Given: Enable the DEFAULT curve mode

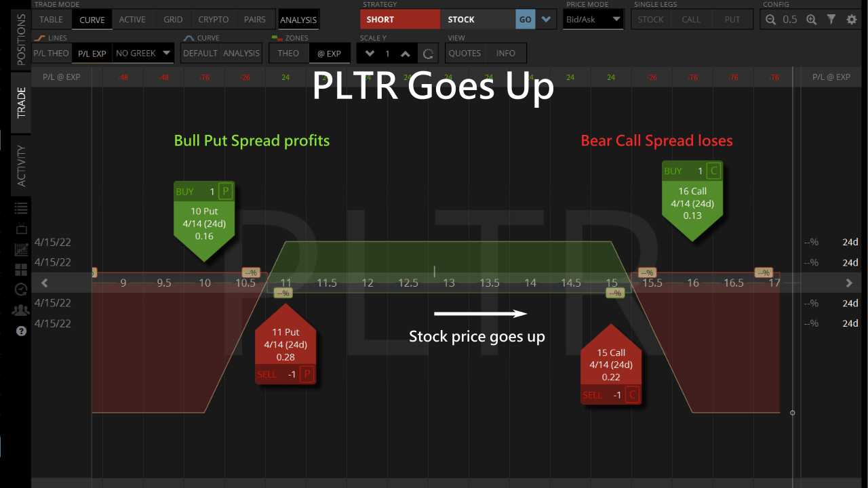Looking at the screenshot, I should (200, 53).
